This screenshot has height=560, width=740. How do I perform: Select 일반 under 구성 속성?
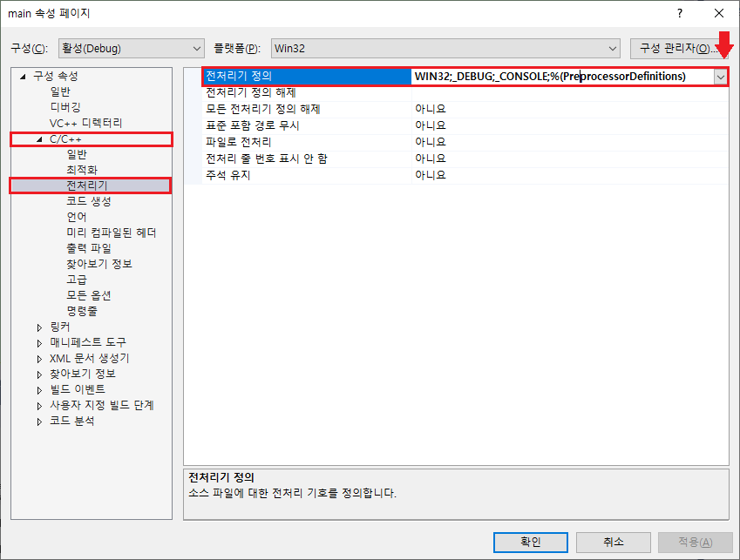[60, 91]
